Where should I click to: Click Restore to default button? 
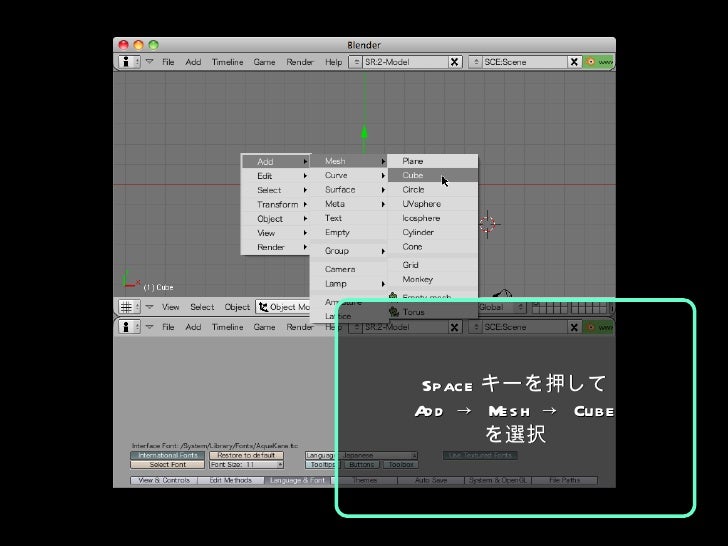pyautogui.click(x=246, y=455)
